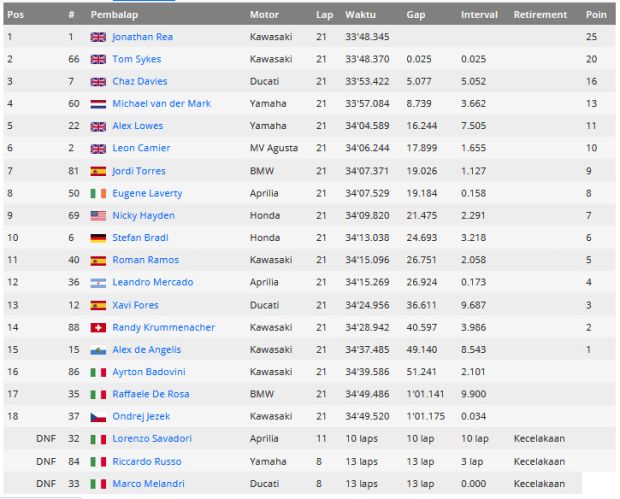Image resolution: width=620 pixels, height=499 pixels.
Task: Open Leon Camier rider link
Action: [141, 148]
